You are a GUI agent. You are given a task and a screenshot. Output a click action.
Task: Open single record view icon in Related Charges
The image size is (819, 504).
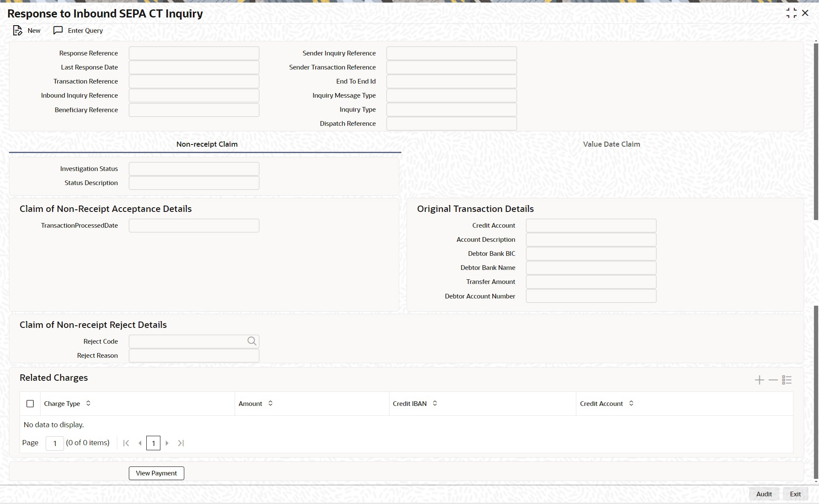[x=787, y=380]
